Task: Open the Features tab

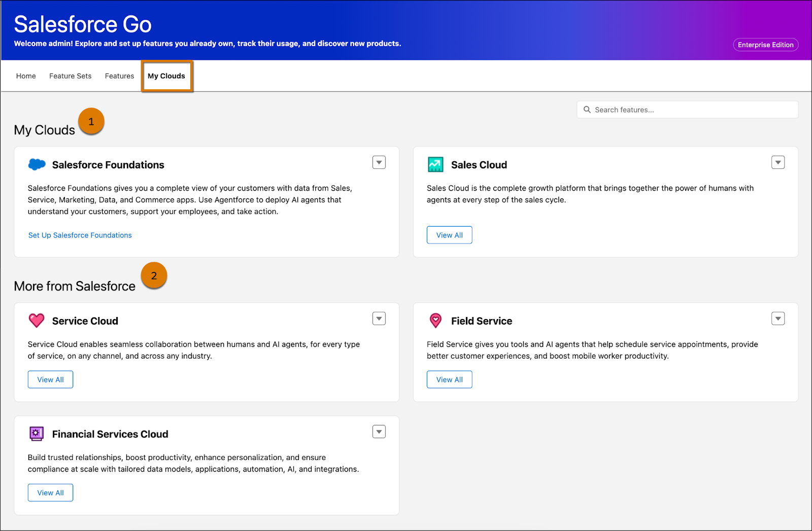Action: (119, 76)
